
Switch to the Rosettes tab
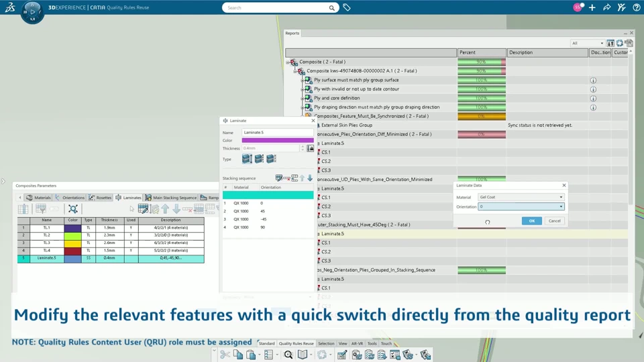100,197
